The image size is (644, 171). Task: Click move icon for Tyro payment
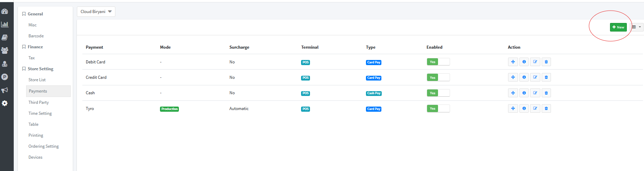click(513, 109)
